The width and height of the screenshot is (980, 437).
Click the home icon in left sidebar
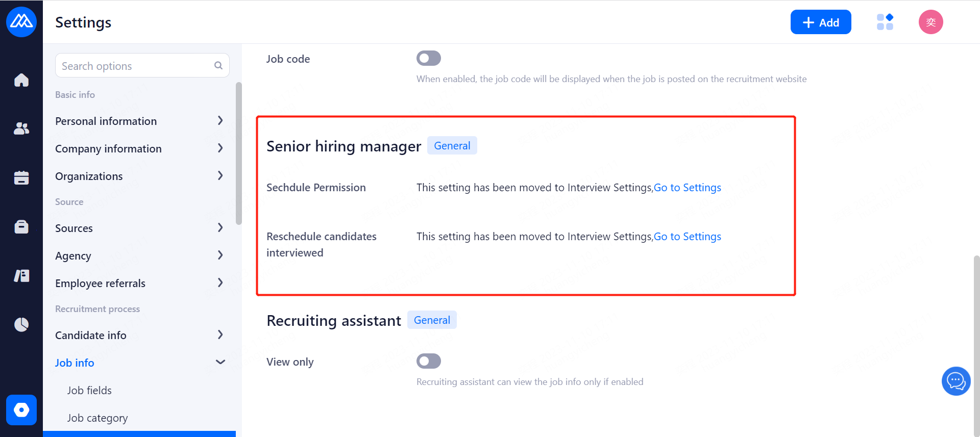(21, 80)
